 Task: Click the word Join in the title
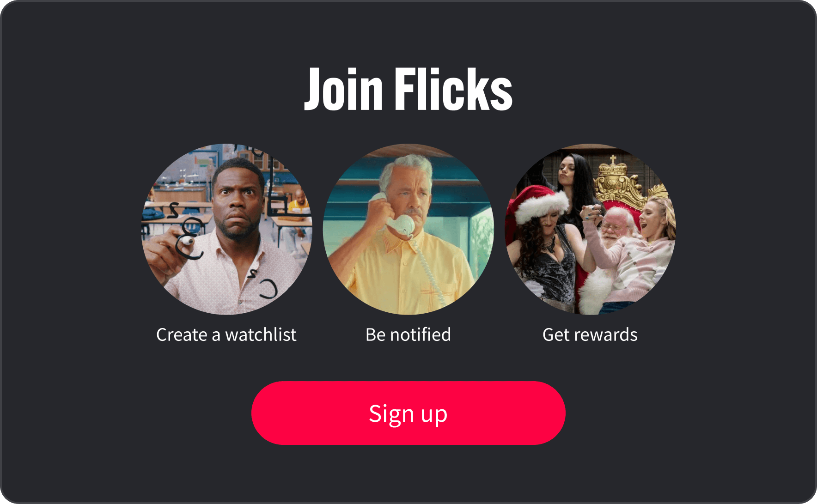pyautogui.click(x=343, y=89)
